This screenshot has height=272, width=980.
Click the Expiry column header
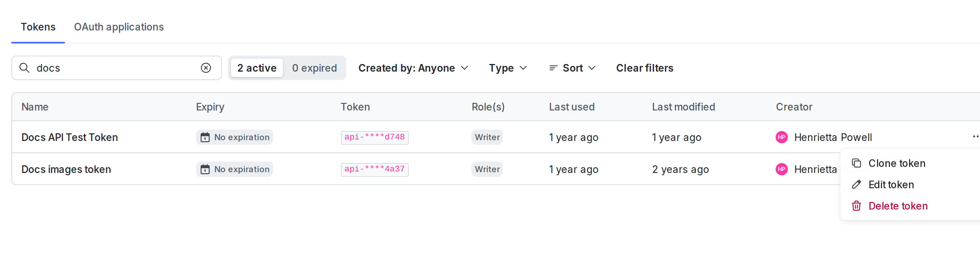(x=210, y=107)
